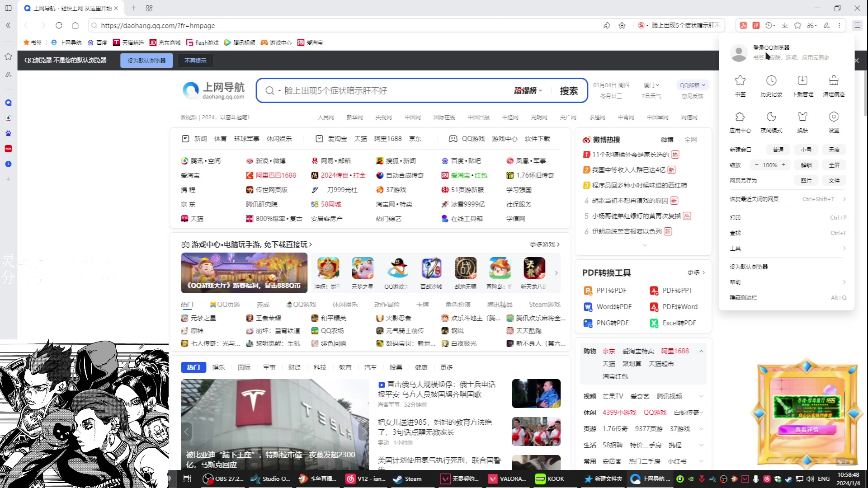Switch to the 科技 news tab

point(320,367)
